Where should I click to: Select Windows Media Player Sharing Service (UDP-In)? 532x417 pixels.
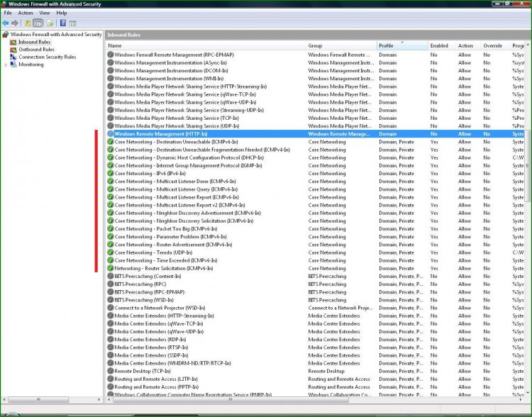point(316,126)
